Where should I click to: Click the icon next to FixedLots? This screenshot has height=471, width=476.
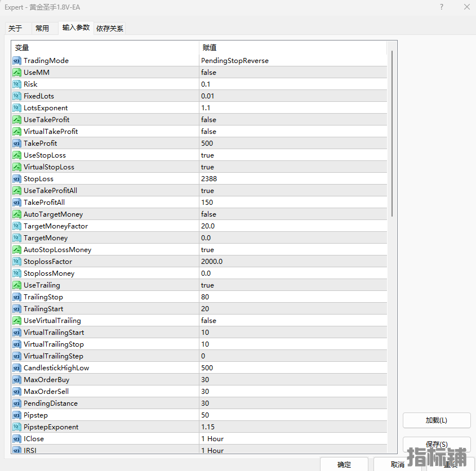coord(17,96)
